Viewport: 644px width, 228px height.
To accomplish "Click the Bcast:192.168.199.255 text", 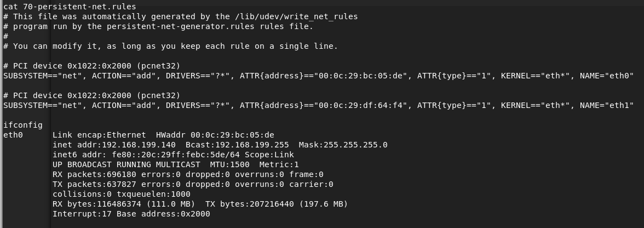I will point(238,145).
